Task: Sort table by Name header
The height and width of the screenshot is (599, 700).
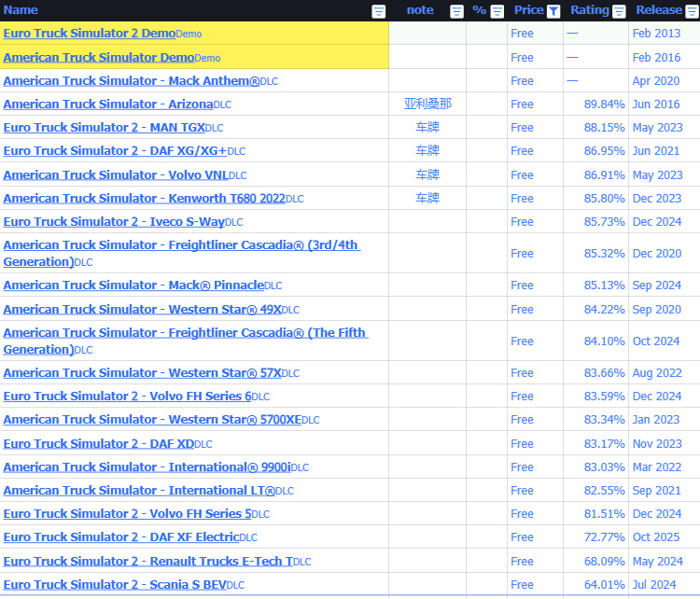Action: click(21, 10)
